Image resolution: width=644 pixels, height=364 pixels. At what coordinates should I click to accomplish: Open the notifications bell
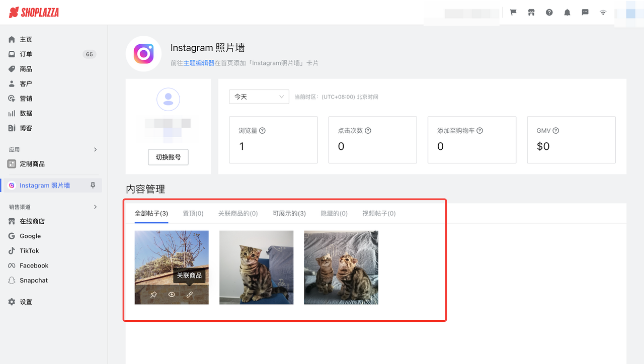pos(567,13)
